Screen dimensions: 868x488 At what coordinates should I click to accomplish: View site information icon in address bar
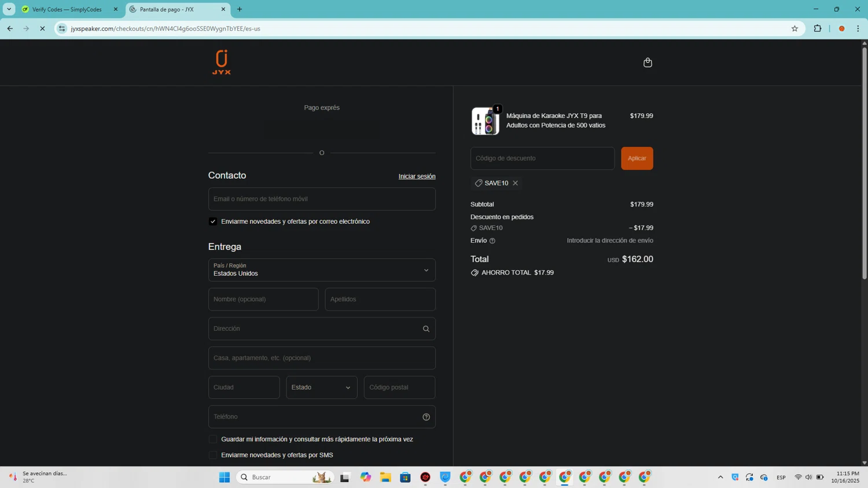[62, 28]
